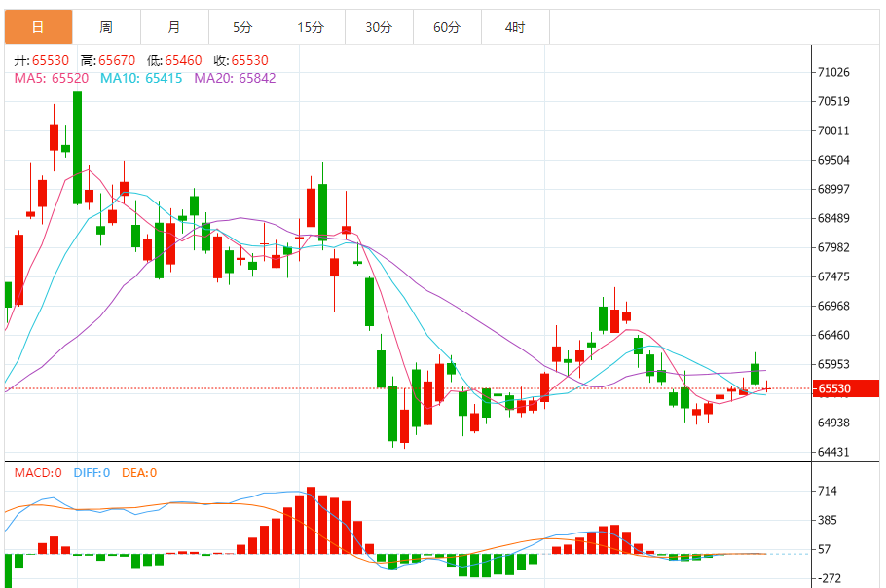Open the 30分 interval tab

(x=379, y=26)
